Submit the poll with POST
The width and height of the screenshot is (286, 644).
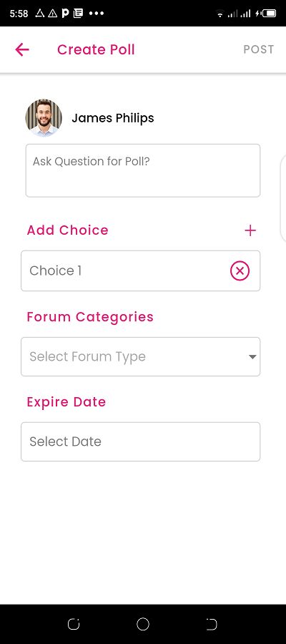pos(259,49)
